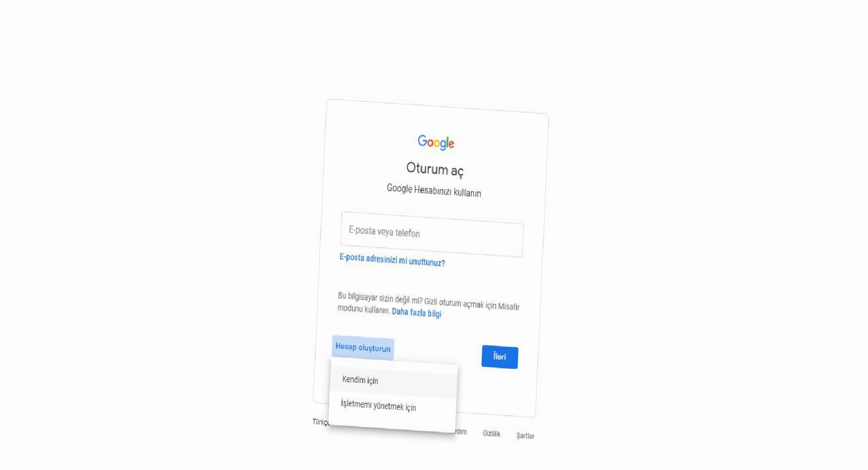This screenshot has width=868, height=470.
Task: Open the Türkçe language selector
Action: pos(321,422)
